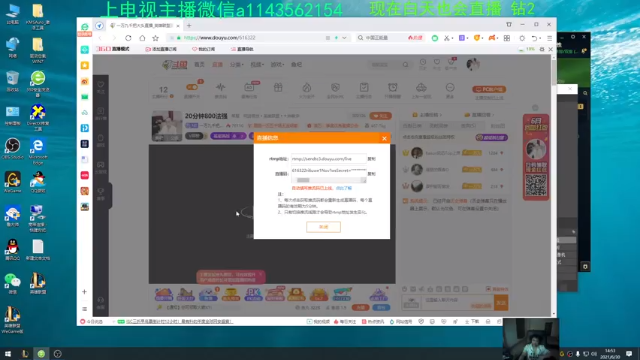The width and height of the screenshot is (640, 360).
Task: Click the rtmp address input field
Action: (x=329, y=159)
